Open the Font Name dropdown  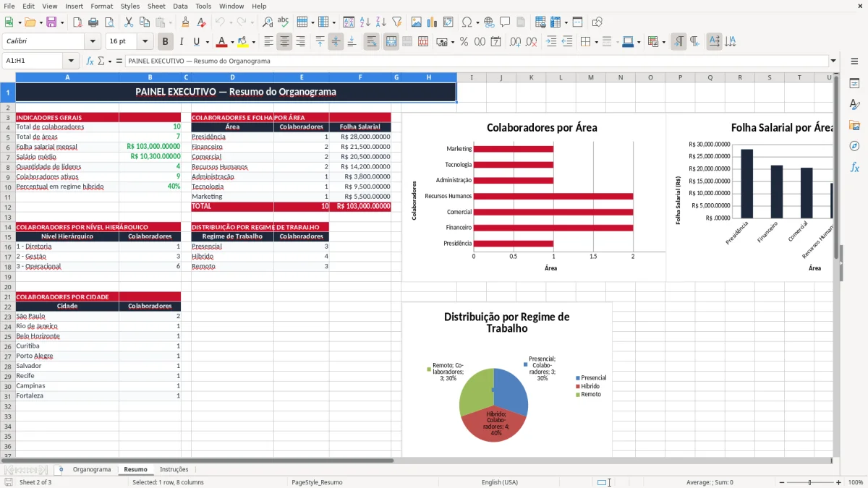92,42
